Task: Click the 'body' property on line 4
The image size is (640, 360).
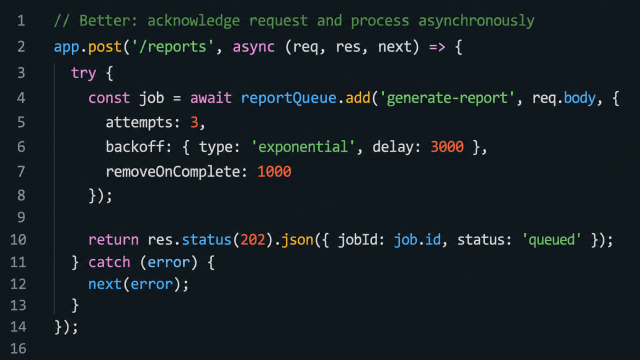Action: pyautogui.click(x=579, y=98)
